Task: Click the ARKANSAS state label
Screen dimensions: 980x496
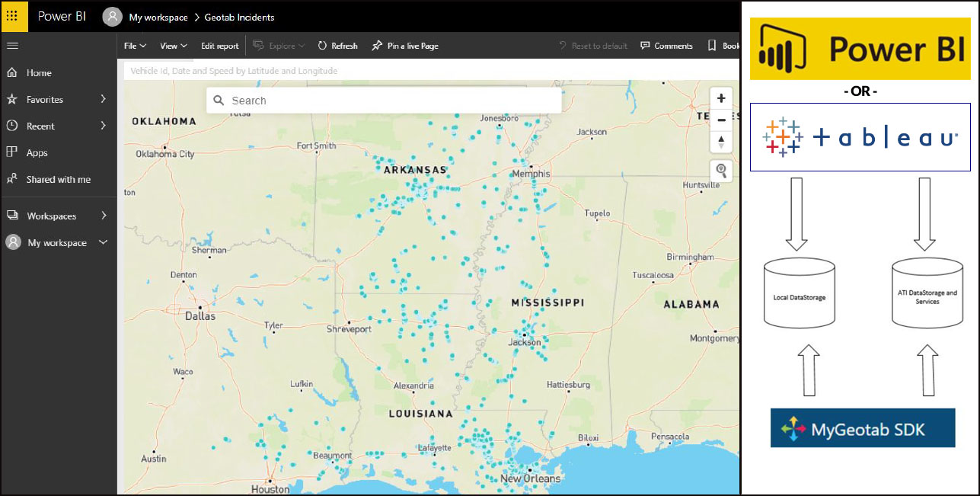Action: point(415,170)
